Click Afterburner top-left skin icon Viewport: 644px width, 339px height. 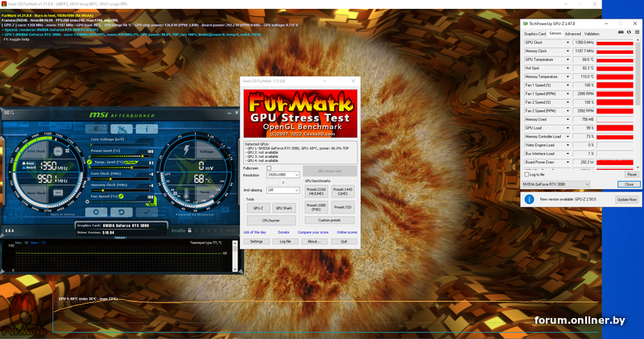(x=9, y=113)
